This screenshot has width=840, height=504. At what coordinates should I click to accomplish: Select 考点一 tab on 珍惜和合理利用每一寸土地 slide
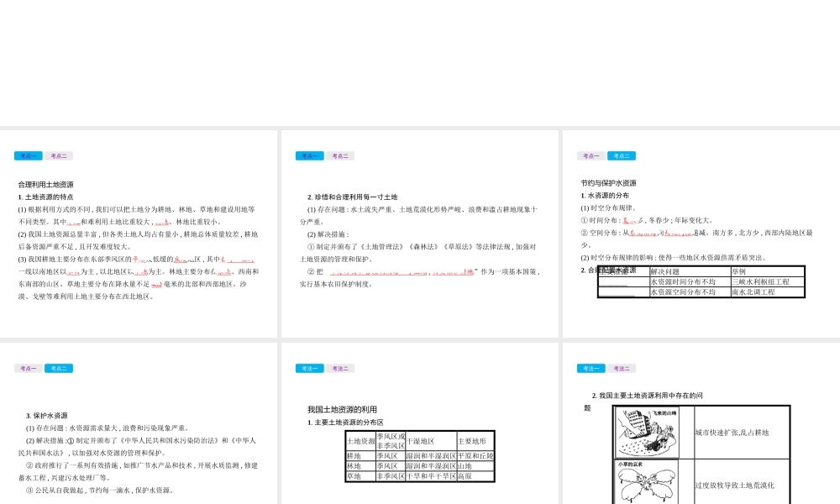[x=309, y=156]
